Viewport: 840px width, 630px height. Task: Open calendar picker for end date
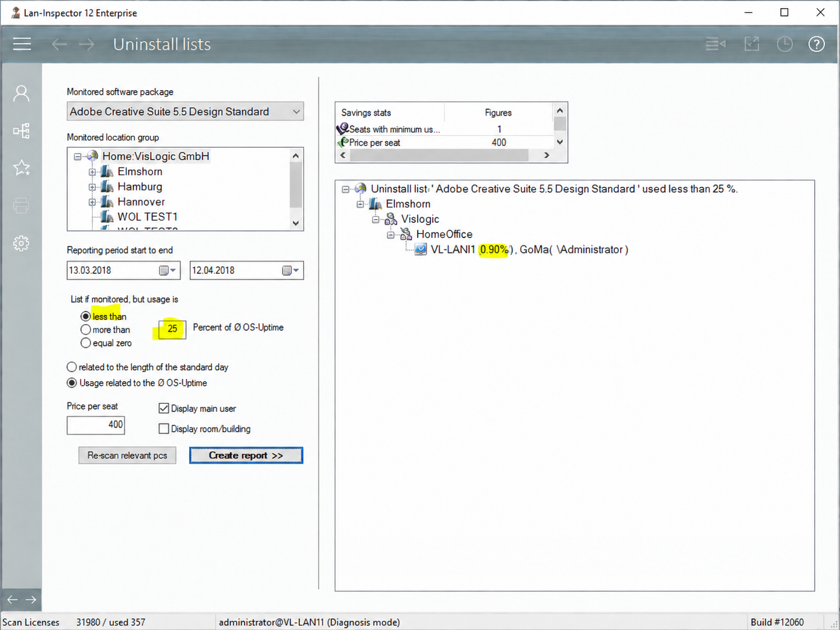click(291, 270)
